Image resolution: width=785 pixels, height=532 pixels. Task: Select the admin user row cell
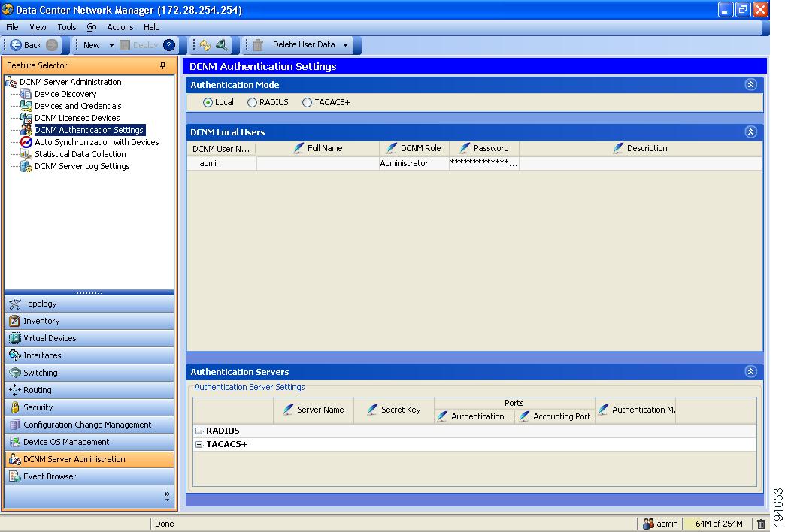click(x=222, y=163)
